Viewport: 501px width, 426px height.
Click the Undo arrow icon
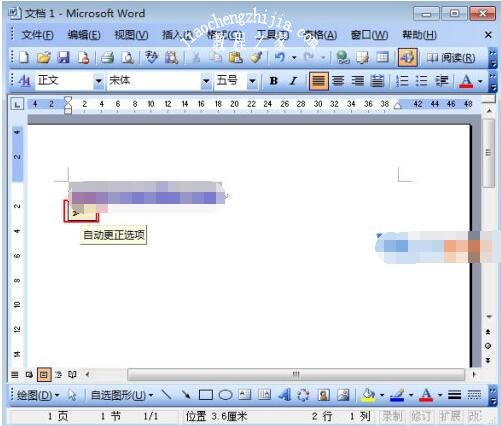[x=279, y=58]
